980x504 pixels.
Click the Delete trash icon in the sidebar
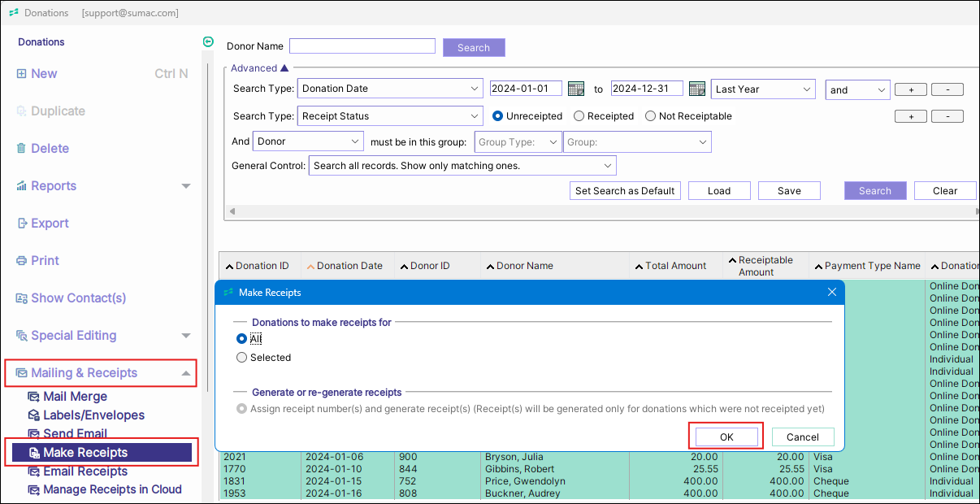point(21,149)
